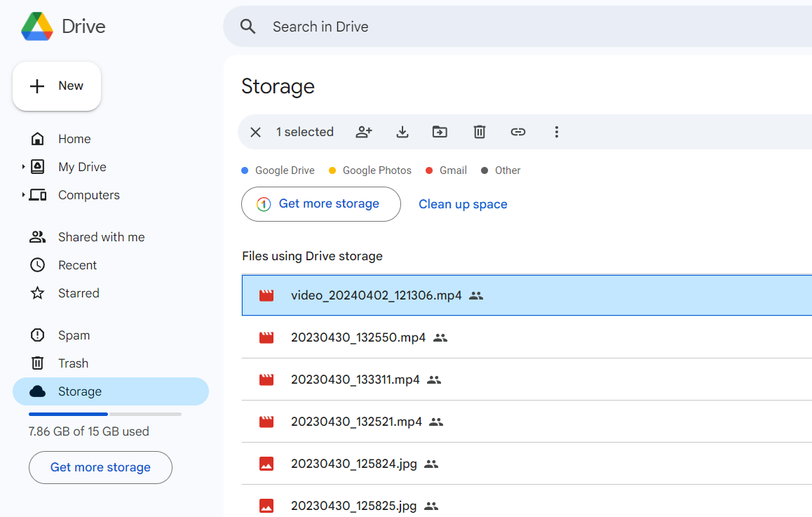The image size is (812, 517).
Task: Click the add people sharing icon
Action: [x=364, y=132]
